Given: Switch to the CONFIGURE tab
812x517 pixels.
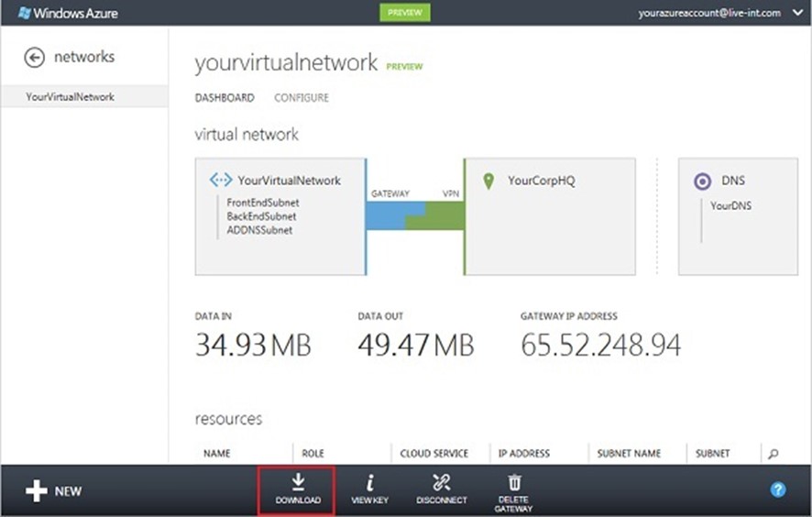Looking at the screenshot, I should point(302,97).
